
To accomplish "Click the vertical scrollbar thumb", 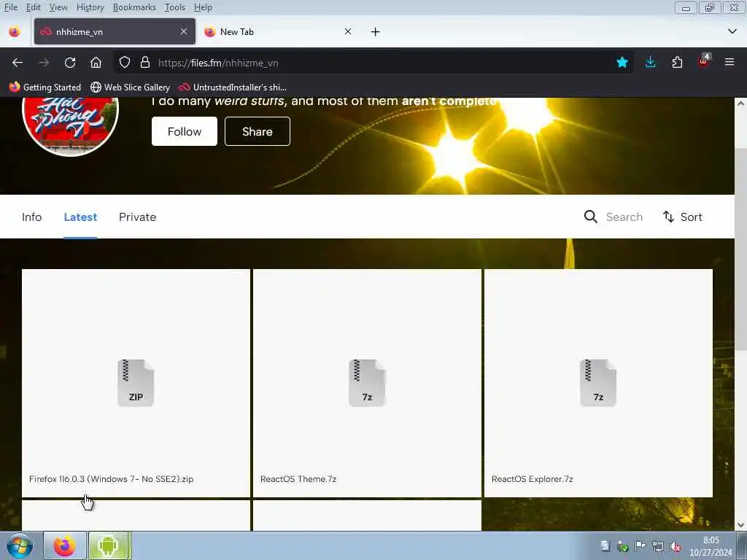I will [740, 249].
